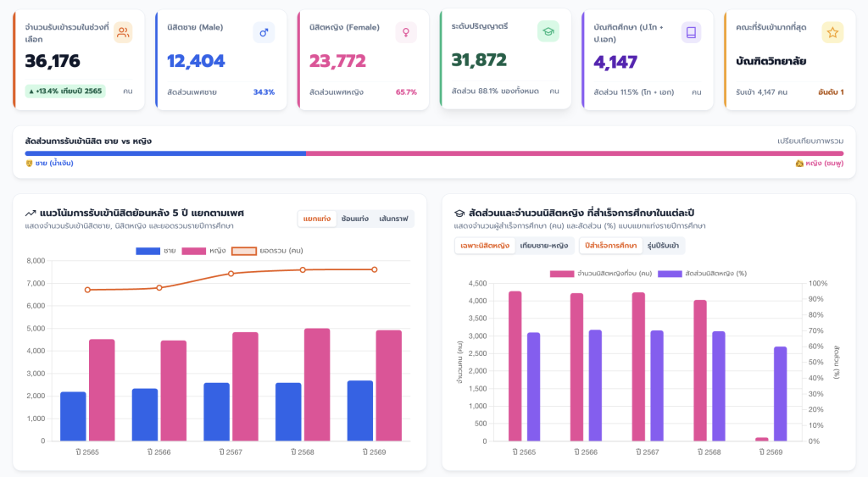Viewport: 868px width, 477px height.
Task: Click the ปี 2569 female bar in trend chart
Action: tap(388, 385)
